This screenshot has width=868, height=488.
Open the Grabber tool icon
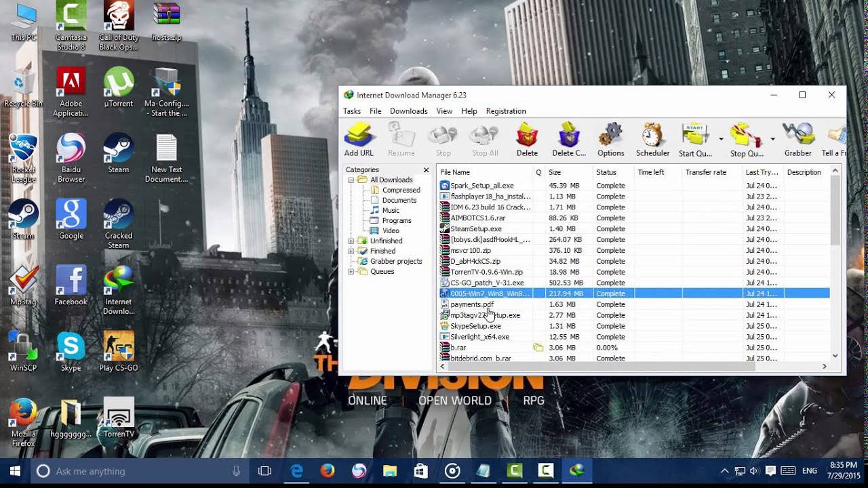(x=798, y=140)
